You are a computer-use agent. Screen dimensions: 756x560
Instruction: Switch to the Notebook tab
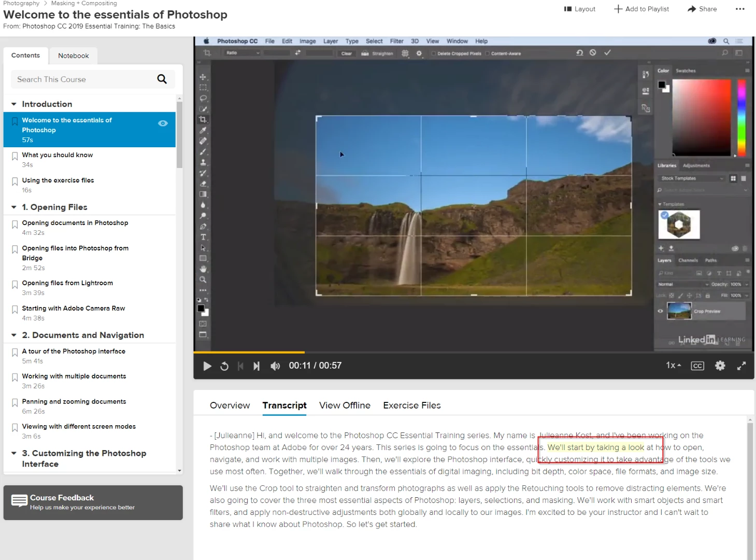tap(74, 55)
